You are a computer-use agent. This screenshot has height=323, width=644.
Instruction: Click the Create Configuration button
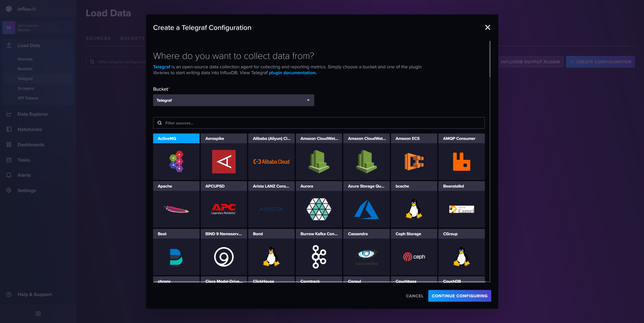[x=600, y=62]
